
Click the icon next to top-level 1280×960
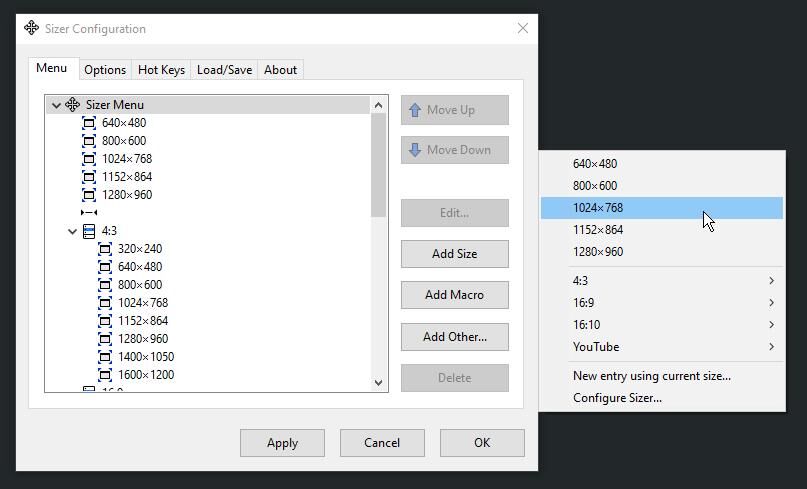click(x=89, y=195)
